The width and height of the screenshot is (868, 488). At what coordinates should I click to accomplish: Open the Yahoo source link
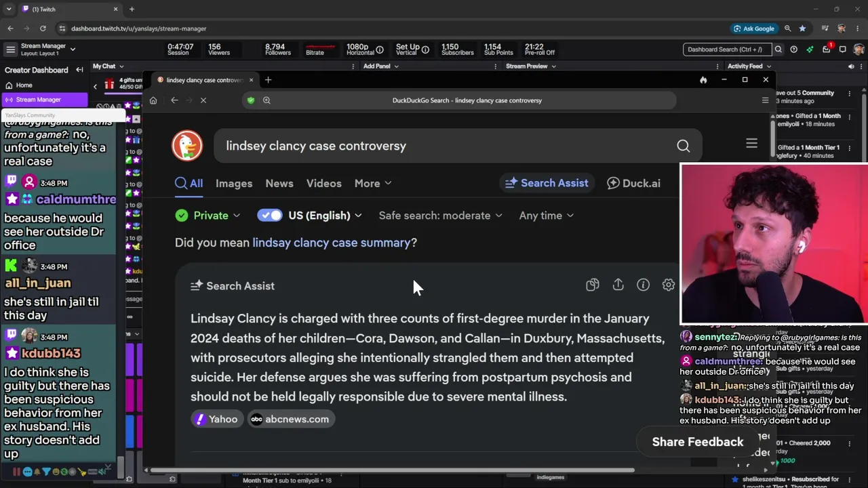click(x=216, y=419)
